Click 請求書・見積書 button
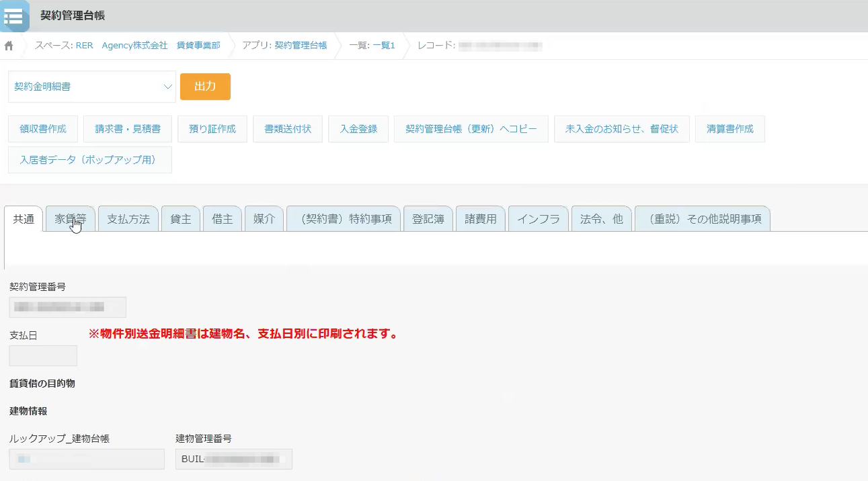Image resolution: width=868 pixels, height=481 pixels. (128, 129)
